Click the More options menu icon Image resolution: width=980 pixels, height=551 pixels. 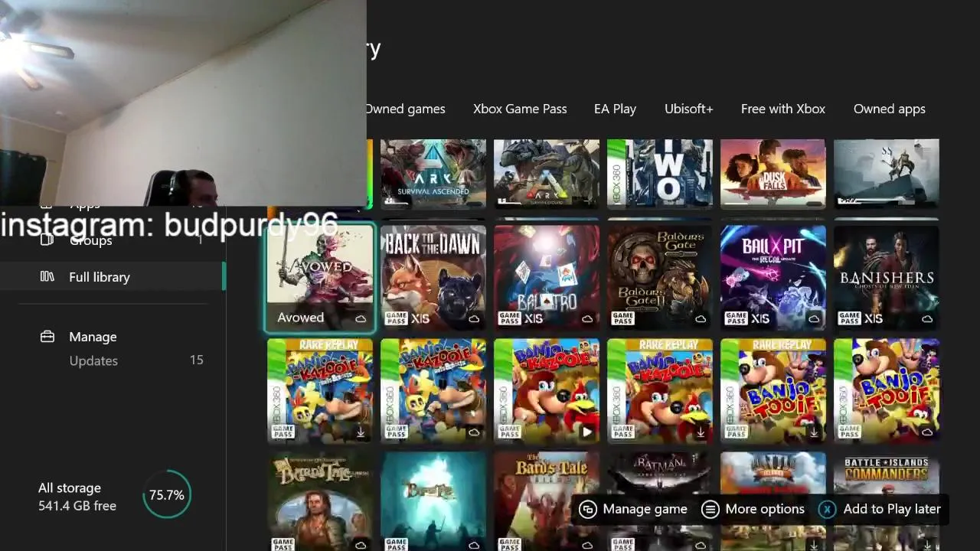coord(710,509)
